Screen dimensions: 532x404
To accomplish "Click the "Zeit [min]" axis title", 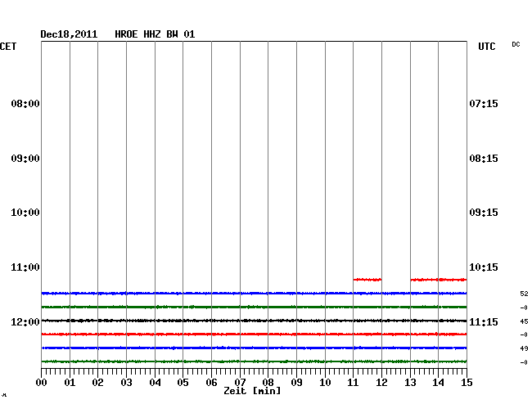I will tap(252, 391).
